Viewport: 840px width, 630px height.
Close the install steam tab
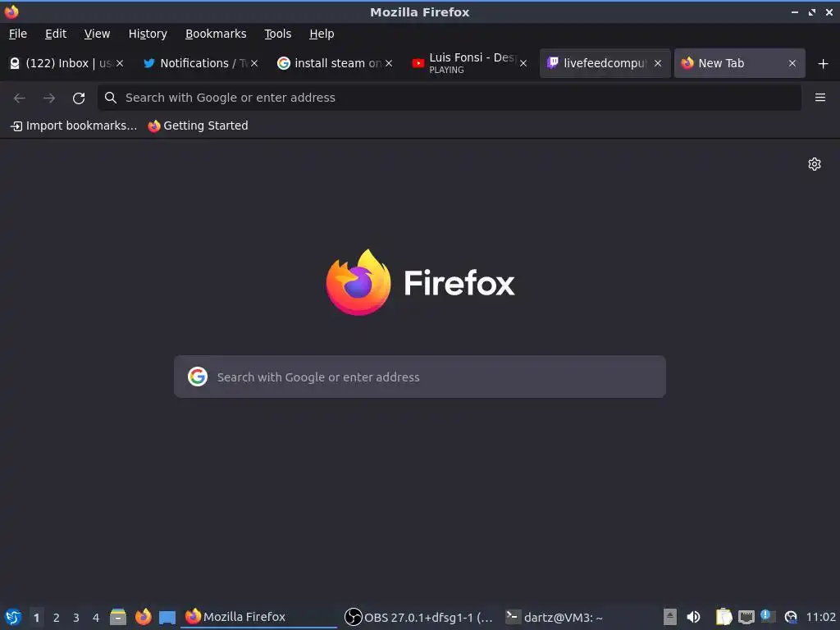[389, 63]
